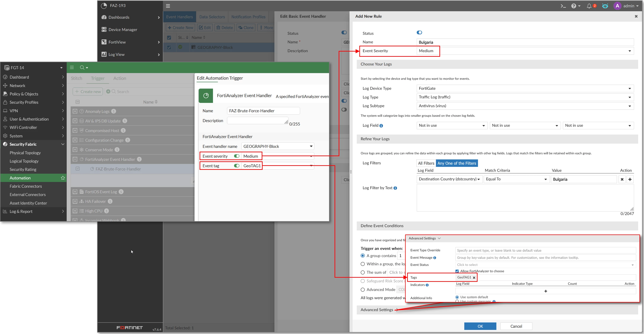Select 'Within a group' radio button

pyautogui.click(x=363, y=264)
